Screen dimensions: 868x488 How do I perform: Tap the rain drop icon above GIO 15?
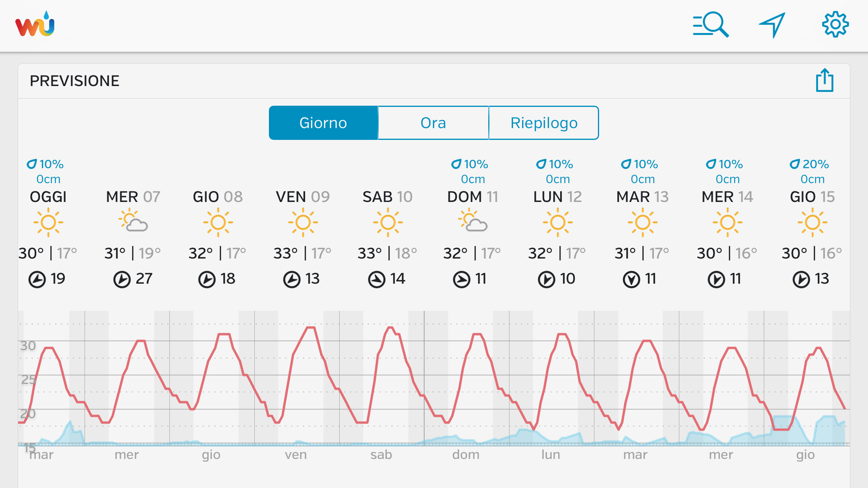[x=794, y=164]
